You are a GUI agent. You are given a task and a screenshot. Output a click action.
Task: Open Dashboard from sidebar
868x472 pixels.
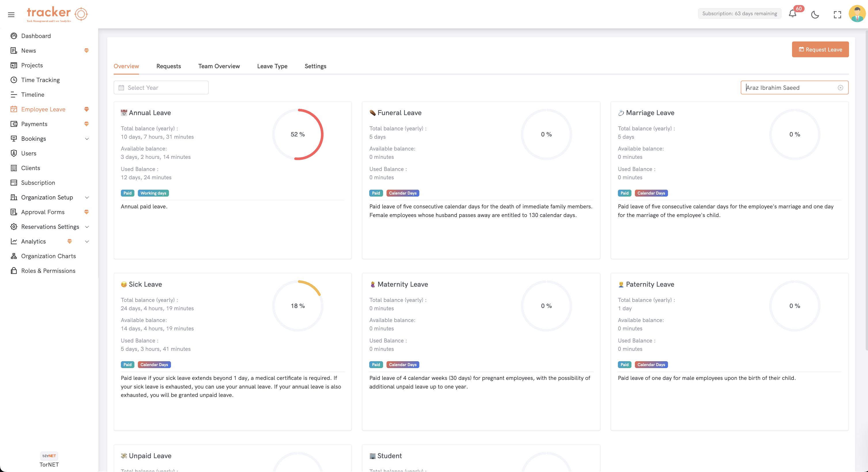pos(36,36)
